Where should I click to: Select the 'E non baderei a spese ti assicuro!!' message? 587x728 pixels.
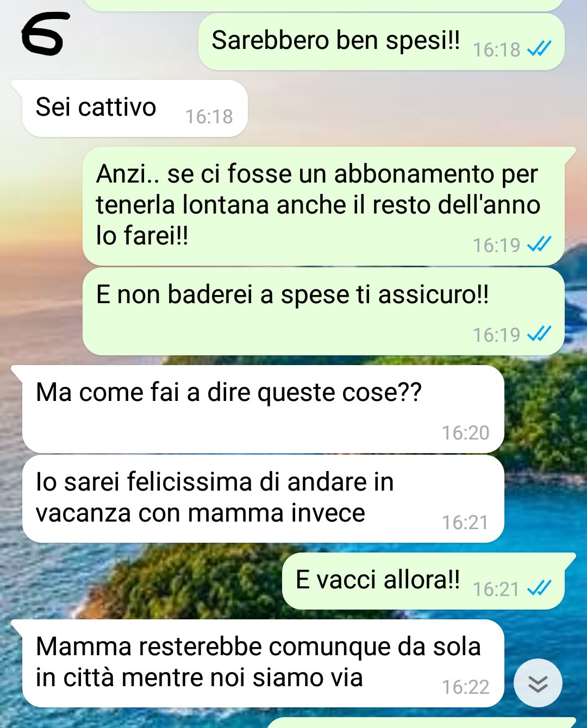pyautogui.click(x=323, y=311)
